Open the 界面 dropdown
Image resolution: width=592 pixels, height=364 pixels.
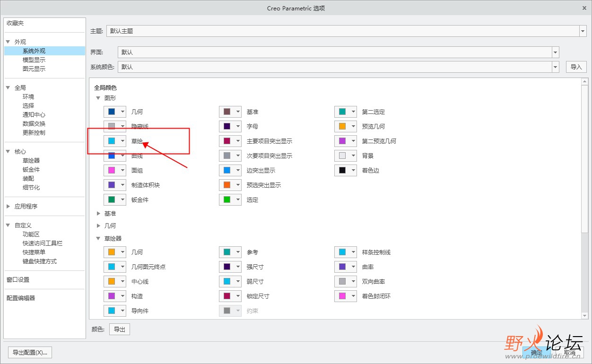[x=556, y=52]
